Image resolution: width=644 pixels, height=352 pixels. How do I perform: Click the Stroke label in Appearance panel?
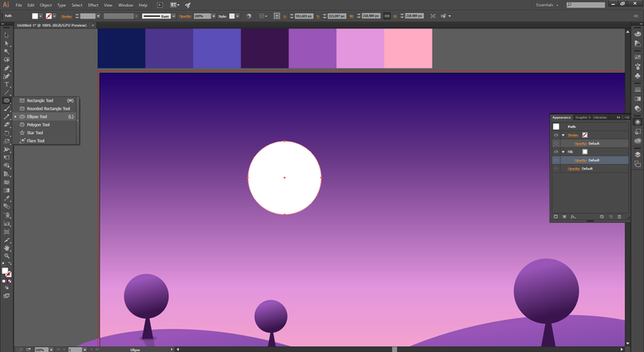point(573,135)
